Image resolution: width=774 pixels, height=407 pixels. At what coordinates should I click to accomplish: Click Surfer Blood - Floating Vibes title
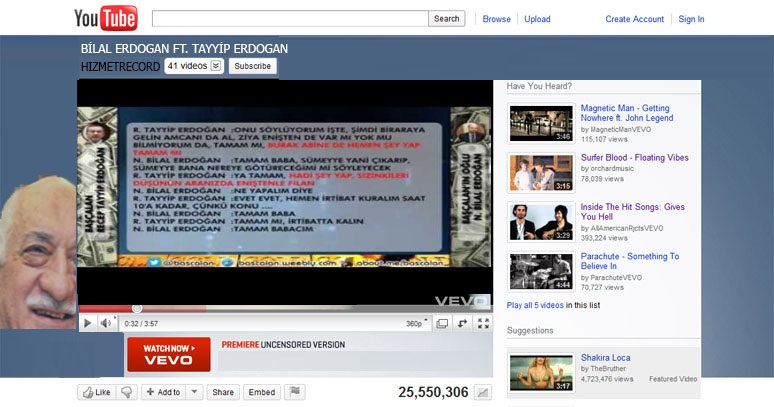click(x=634, y=158)
